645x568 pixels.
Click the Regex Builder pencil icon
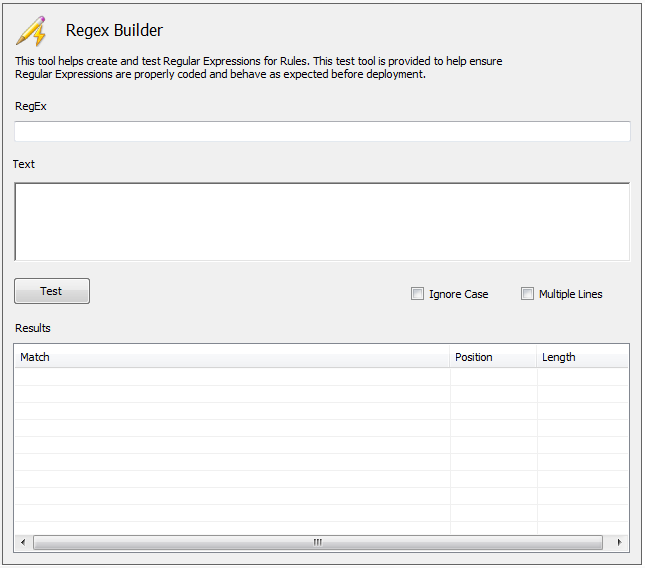pos(31,31)
